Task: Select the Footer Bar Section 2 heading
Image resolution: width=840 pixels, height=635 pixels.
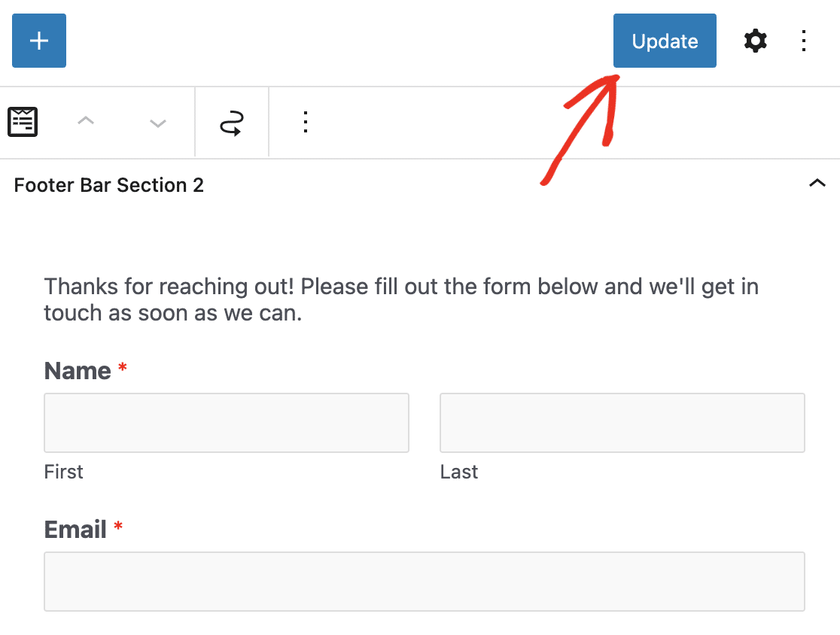Action: point(108,185)
